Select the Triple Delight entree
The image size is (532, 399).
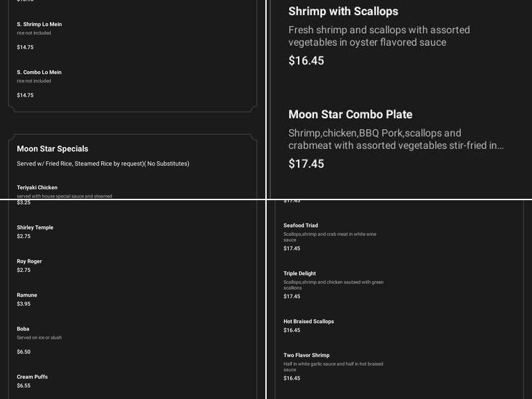[300, 273]
